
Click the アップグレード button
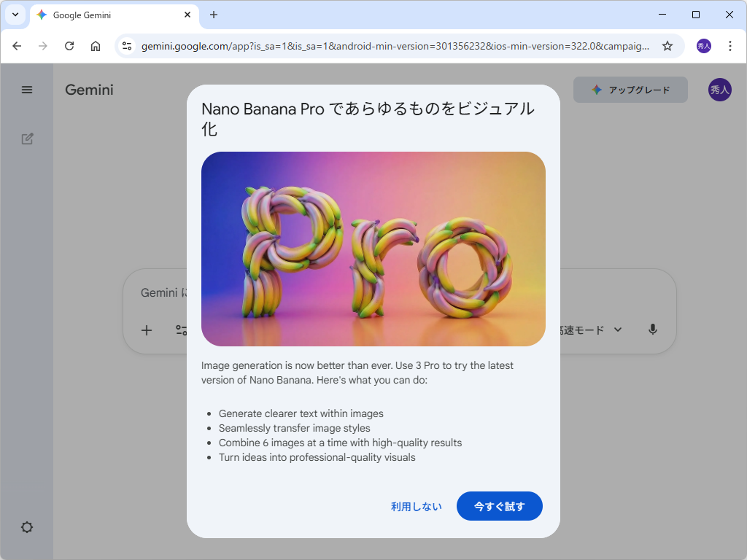tap(630, 90)
